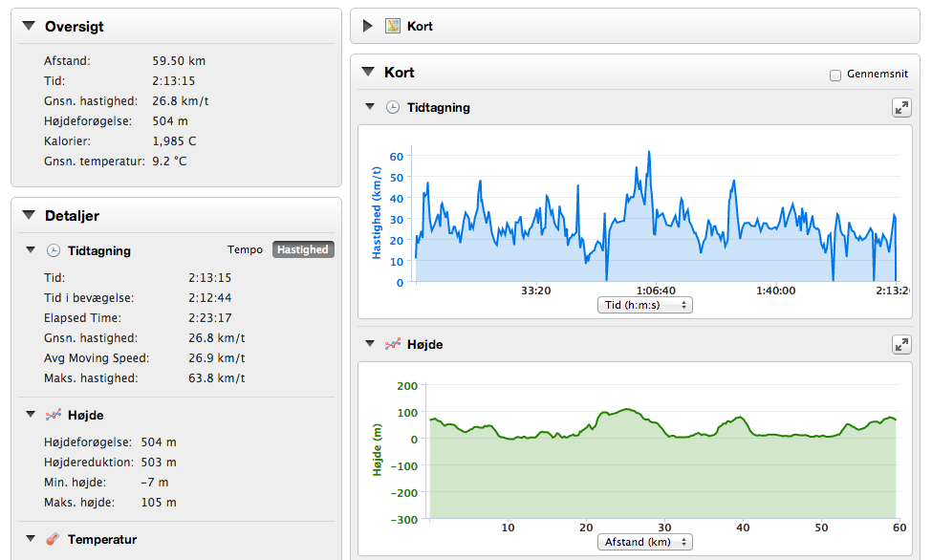Image resolution: width=932 pixels, height=560 pixels.
Task: Select Maks. højde value 105 m
Action: pyautogui.click(x=159, y=503)
